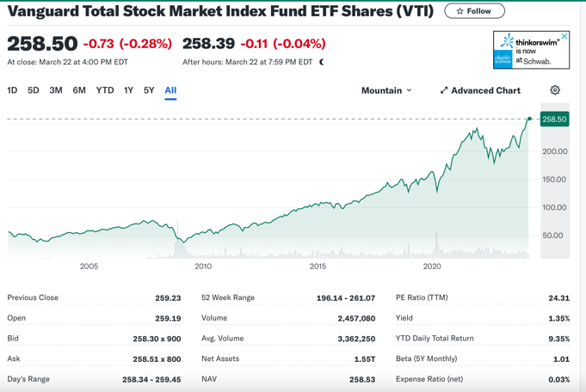Select the YTD time range tab
This screenshot has height=392, width=586.
105,90
